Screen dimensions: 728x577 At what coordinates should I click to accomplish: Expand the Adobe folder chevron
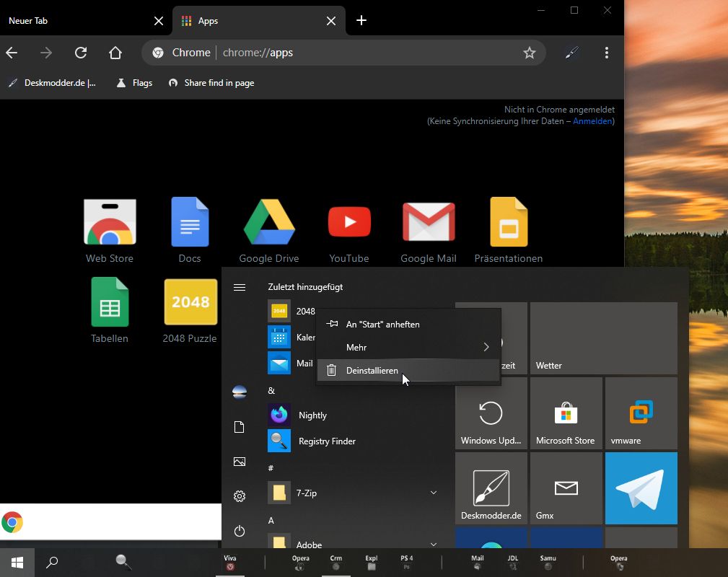click(x=433, y=545)
